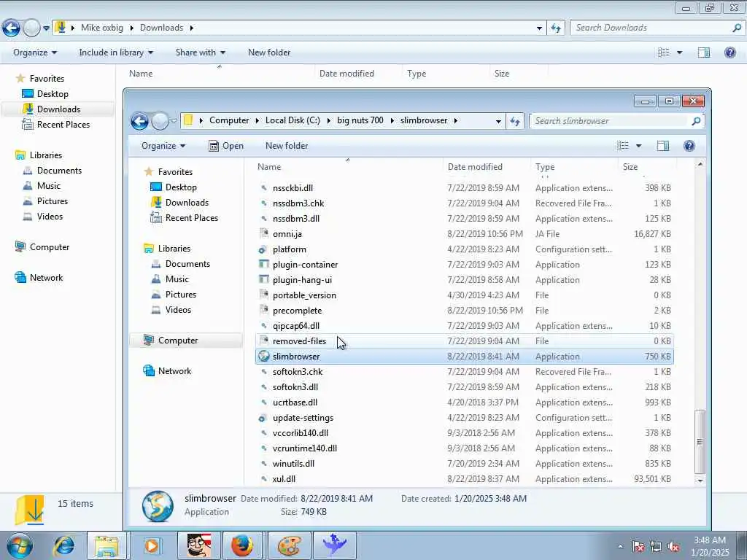
Task: Open Internet Explorer from taskbar
Action: coord(63,545)
